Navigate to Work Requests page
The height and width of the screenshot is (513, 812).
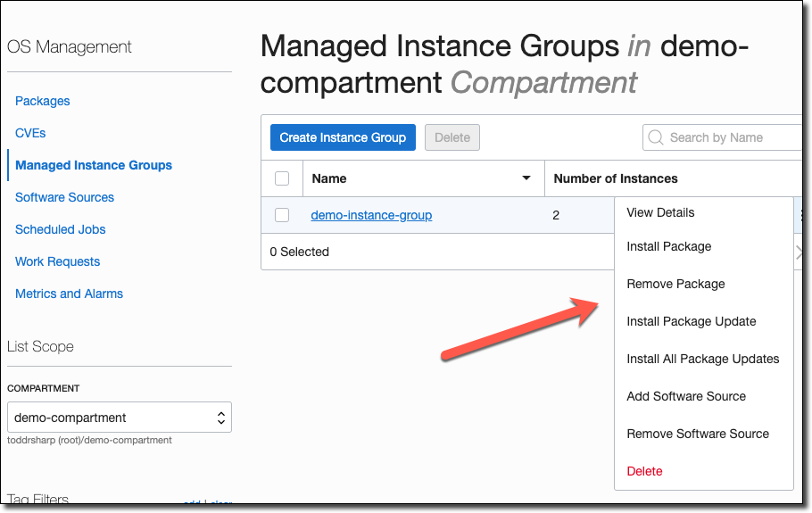click(57, 261)
